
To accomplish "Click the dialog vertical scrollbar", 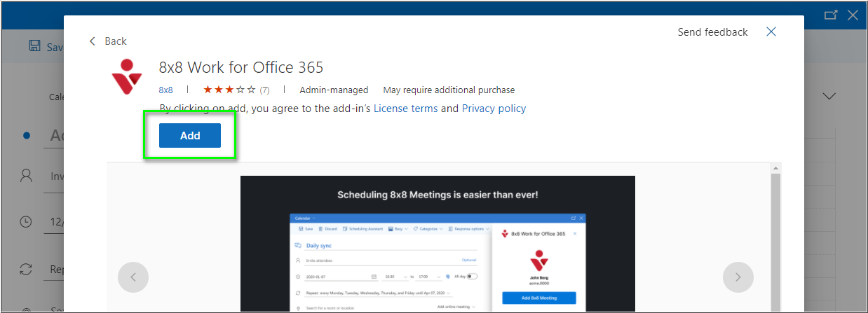I will pyautogui.click(x=775, y=243).
